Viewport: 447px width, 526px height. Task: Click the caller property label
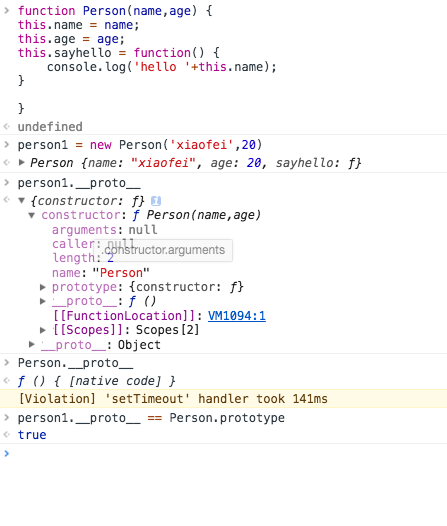[73, 244]
